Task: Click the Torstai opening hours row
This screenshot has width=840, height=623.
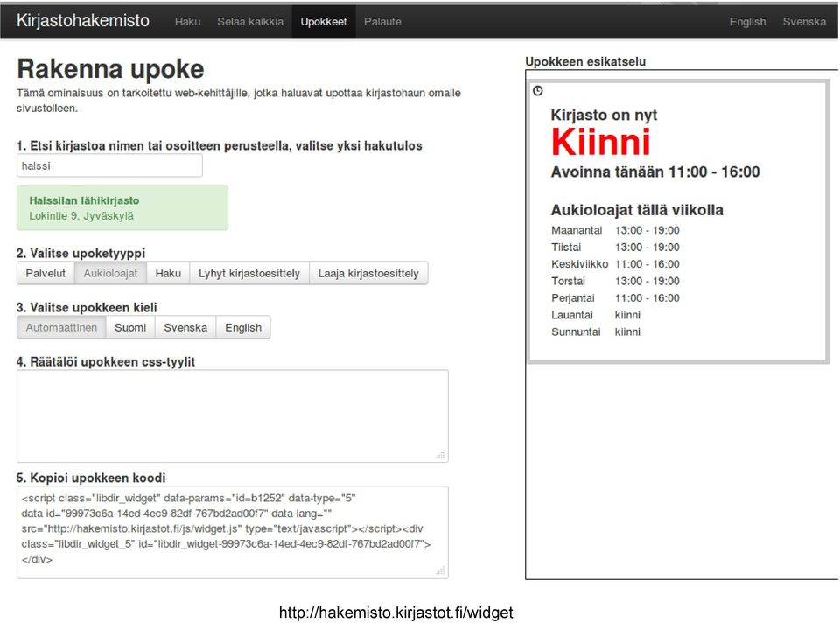Action: (615, 281)
